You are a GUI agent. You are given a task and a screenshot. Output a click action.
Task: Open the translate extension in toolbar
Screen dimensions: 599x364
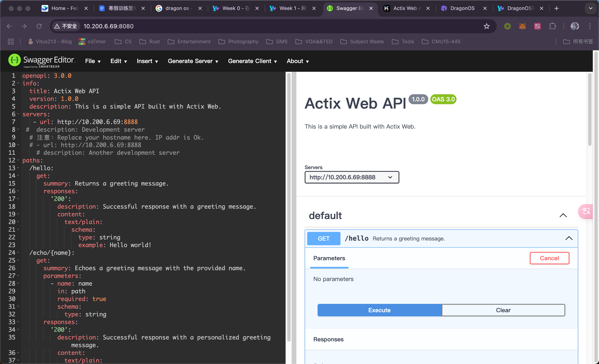(537, 26)
